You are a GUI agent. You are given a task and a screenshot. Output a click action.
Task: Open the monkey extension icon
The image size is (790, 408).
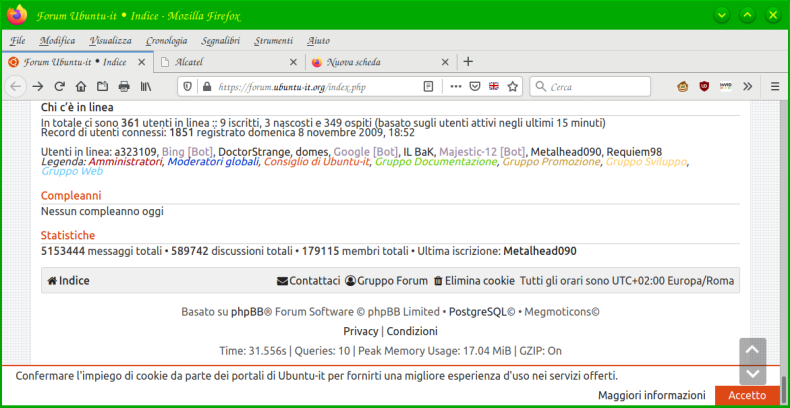(683, 87)
